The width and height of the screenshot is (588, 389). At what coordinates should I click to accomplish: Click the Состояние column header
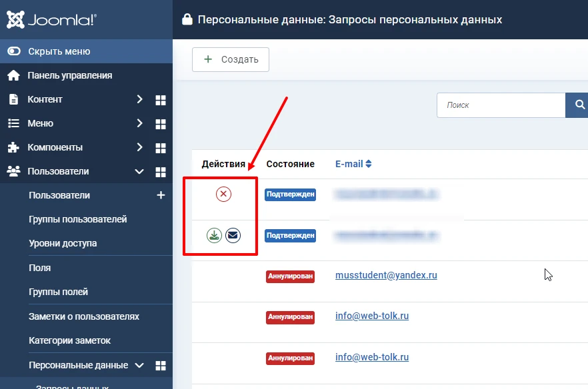290,164
